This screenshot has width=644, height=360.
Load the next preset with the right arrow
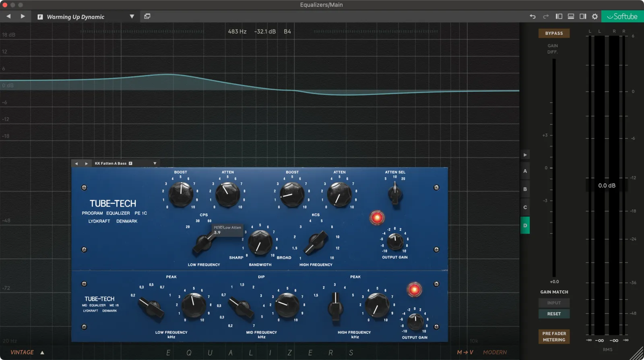click(23, 17)
